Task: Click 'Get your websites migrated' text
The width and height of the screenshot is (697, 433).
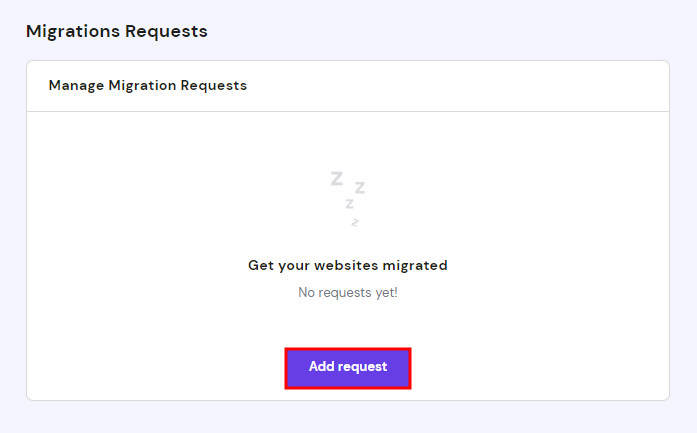Action: point(347,265)
